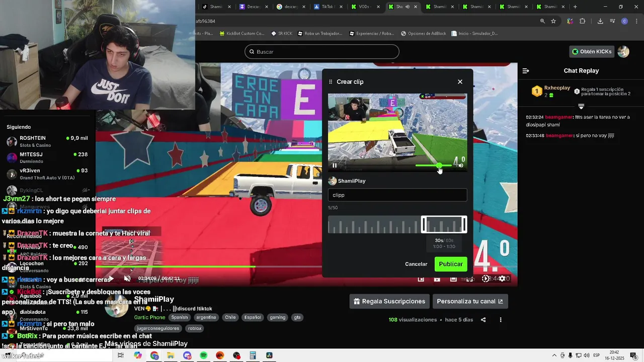Open main video settings gear
644x362 pixels.
[502, 279]
